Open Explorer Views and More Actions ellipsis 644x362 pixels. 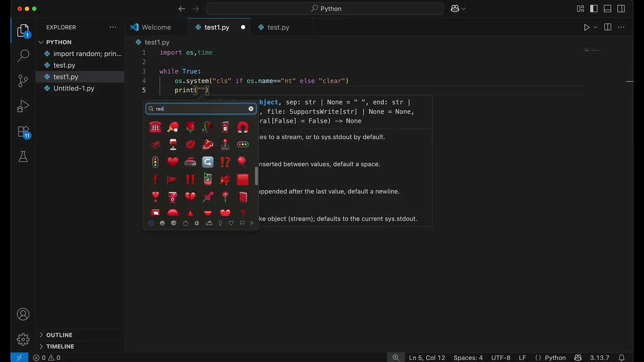coord(113,27)
